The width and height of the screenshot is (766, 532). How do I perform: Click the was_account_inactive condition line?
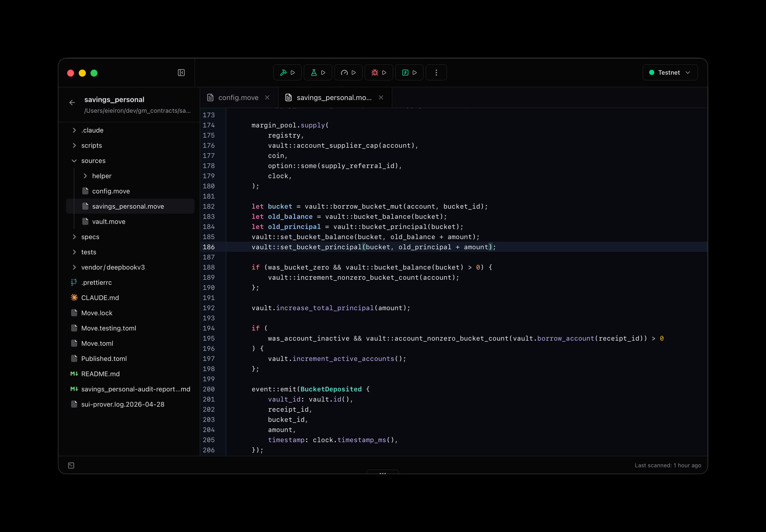click(466, 339)
